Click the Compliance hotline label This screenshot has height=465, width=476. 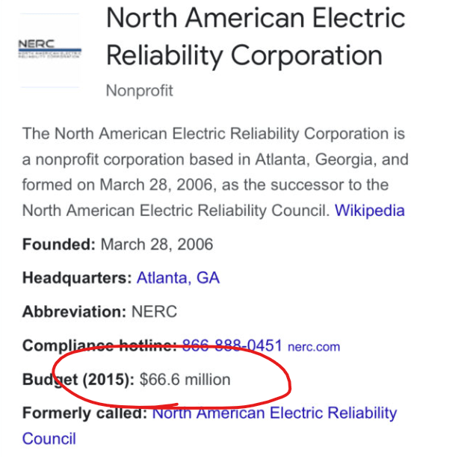(99, 345)
